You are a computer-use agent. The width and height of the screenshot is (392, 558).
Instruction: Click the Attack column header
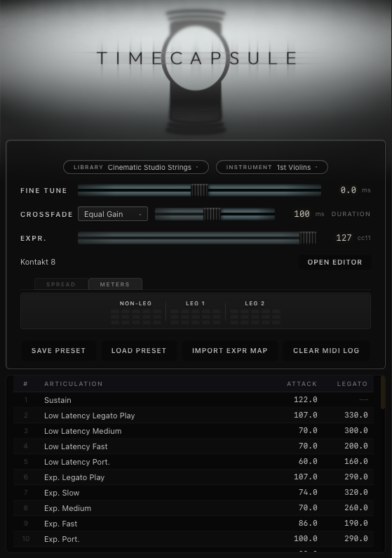point(302,384)
